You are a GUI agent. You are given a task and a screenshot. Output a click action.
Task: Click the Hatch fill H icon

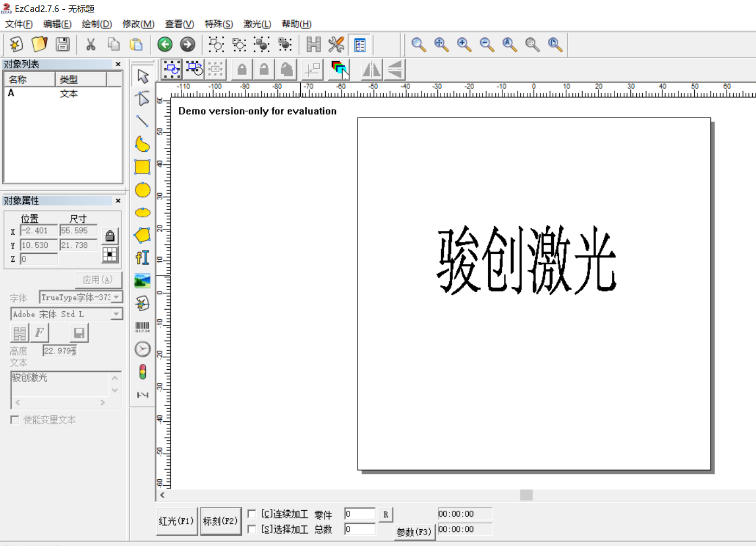click(x=313, y=44)
